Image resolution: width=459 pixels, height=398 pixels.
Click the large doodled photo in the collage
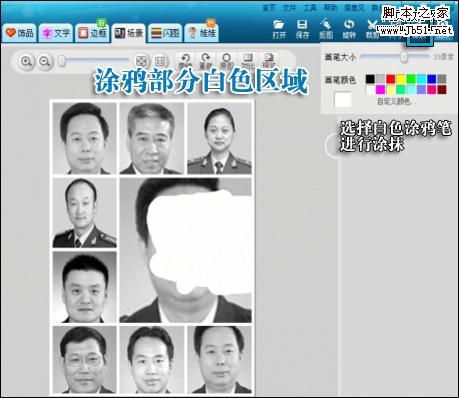186,250
